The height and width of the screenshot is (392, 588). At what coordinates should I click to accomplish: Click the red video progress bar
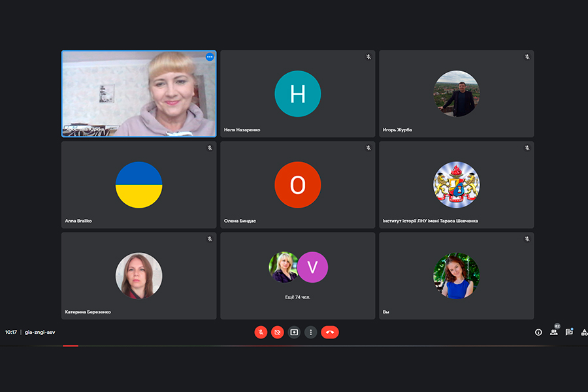[71, 346]
